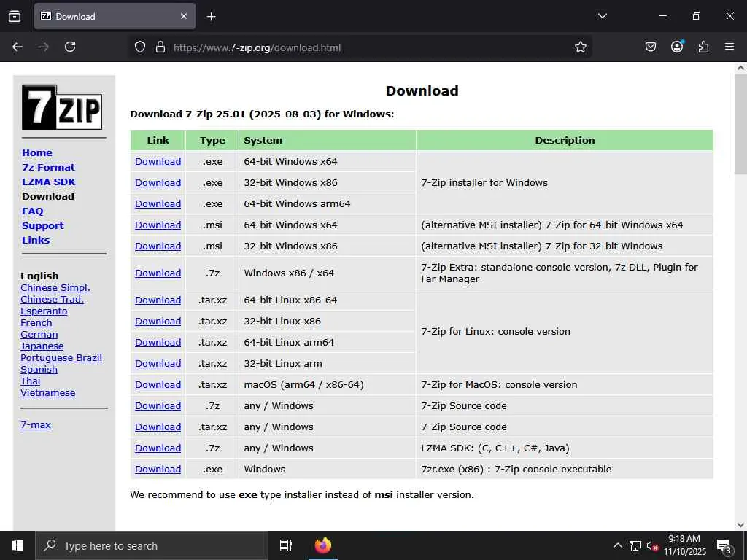Image resolution: width=747 pixels, height=560 pixels.
Task: Download .tar.xz for 32-bit Linux x86
Action: click(x=158, y=322)
